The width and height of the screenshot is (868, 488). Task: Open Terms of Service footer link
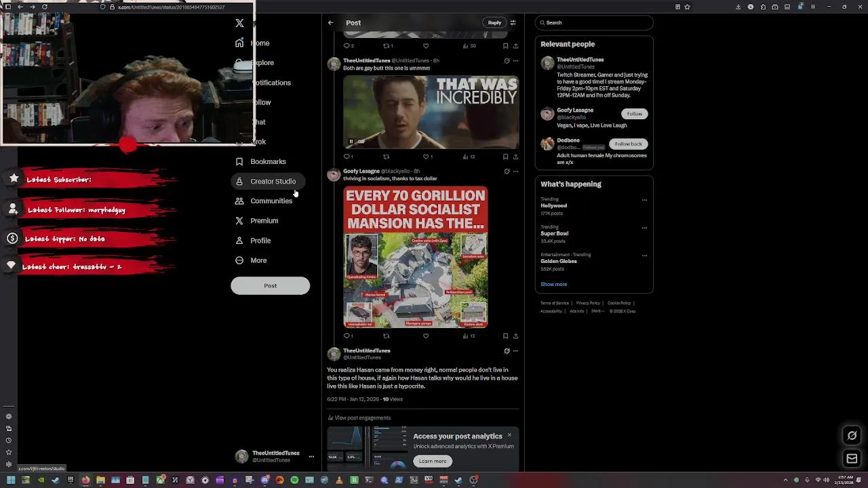click(x=554, y=303)
